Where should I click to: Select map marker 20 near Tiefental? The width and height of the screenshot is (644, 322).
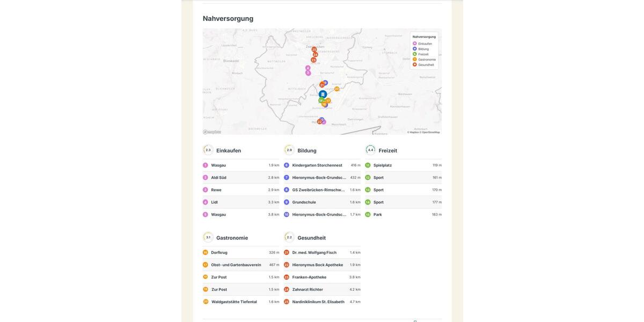[x=337, y=89]
